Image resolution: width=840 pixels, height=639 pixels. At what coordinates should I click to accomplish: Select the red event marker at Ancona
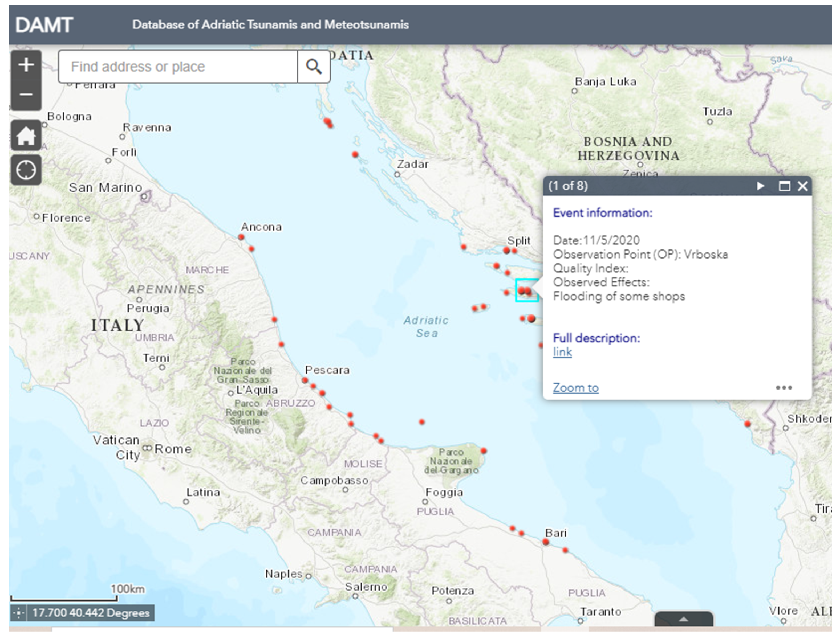pos(241,237)
